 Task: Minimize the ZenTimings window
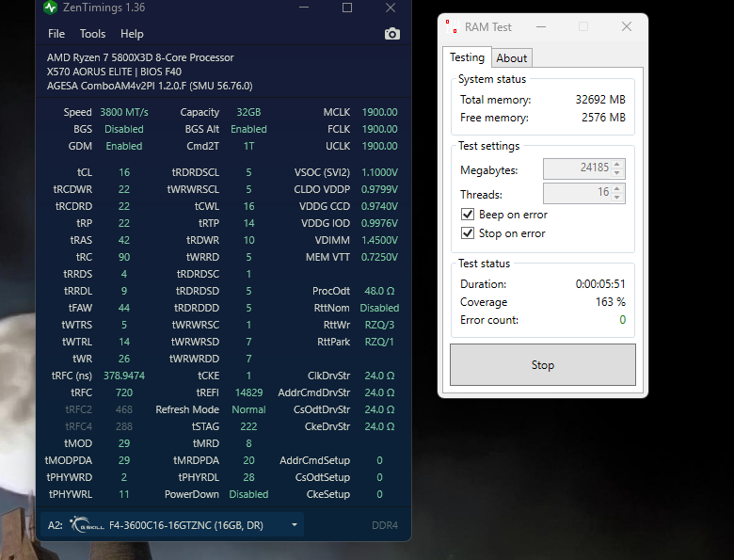click(304, 8)
